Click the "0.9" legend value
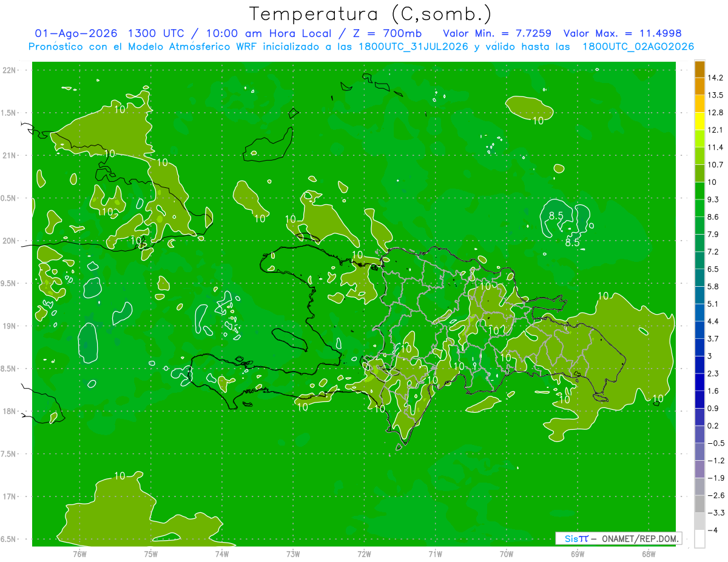728x562 pixels. coord(713,408)
